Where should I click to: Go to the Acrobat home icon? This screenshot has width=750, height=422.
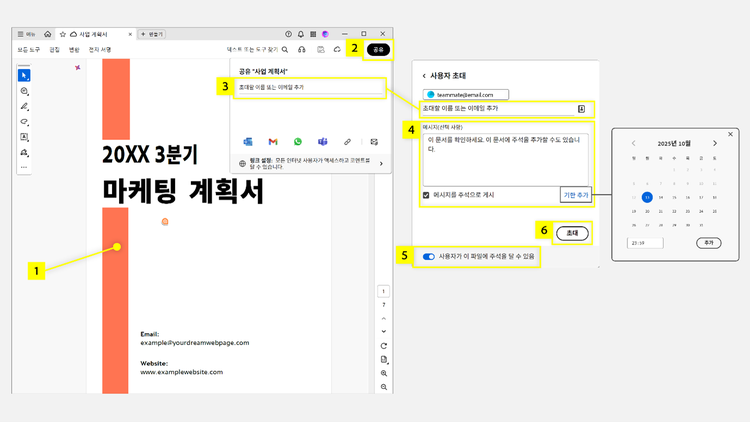coord(47,34)
